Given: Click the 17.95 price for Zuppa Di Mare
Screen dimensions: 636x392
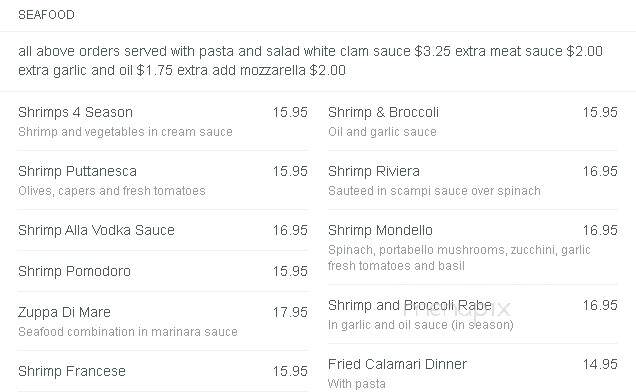Looking at the screenshot, I should point(290,312).
